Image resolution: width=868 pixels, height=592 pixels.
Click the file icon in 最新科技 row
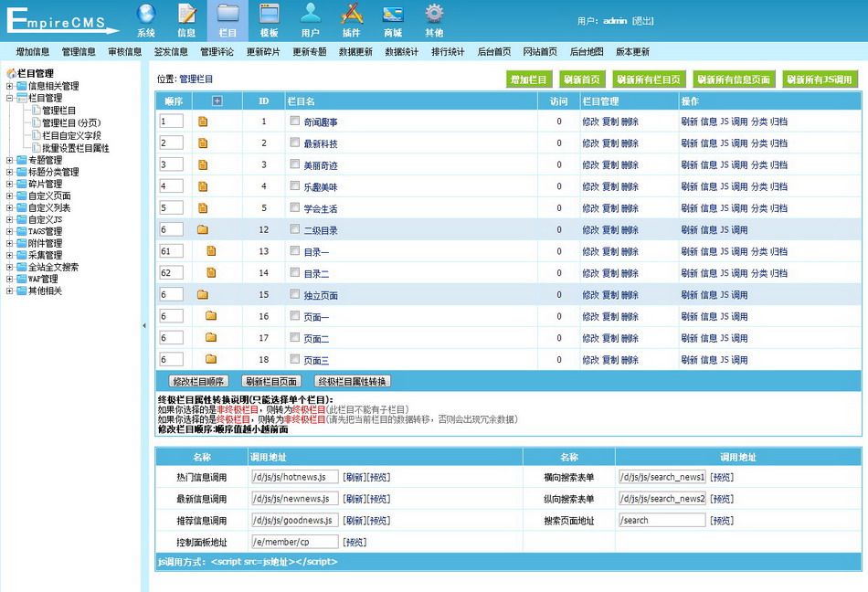(203, 143)
